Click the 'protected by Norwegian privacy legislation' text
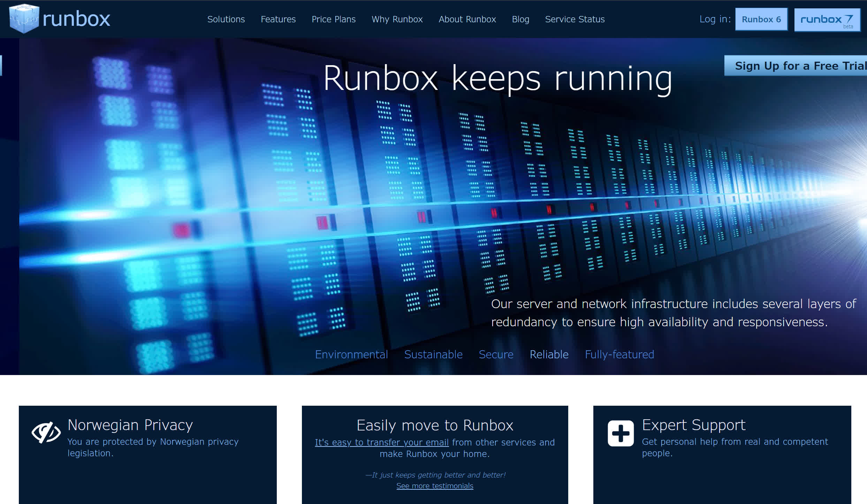The height and width of the screenshot is (504, 867). [153, 447]
